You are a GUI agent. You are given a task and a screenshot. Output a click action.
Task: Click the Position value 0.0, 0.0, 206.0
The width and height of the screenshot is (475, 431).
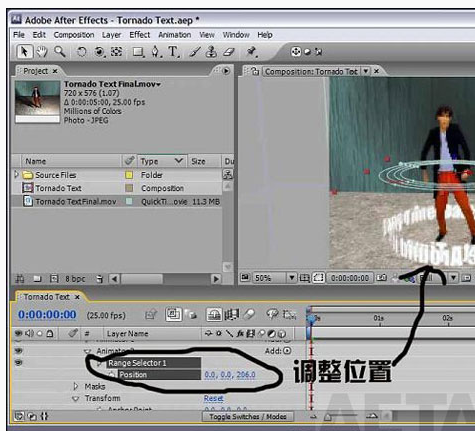(x=230, y=375)
